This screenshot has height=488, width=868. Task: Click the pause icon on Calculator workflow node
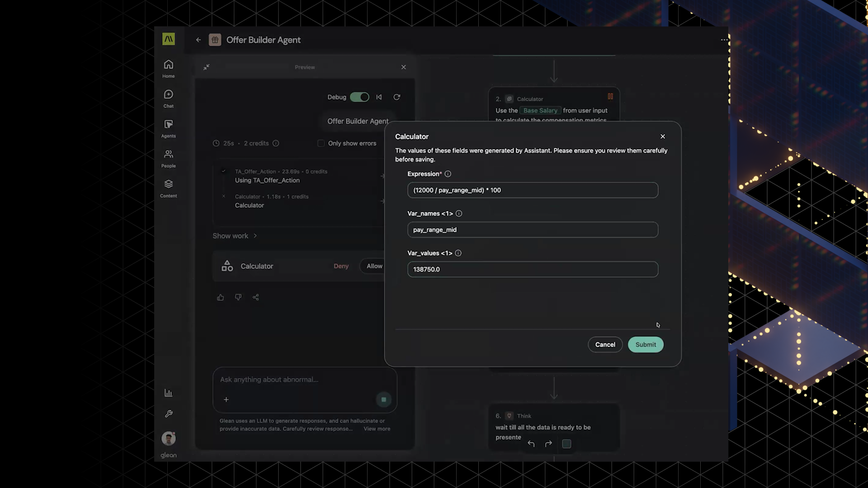pos(610,96)
